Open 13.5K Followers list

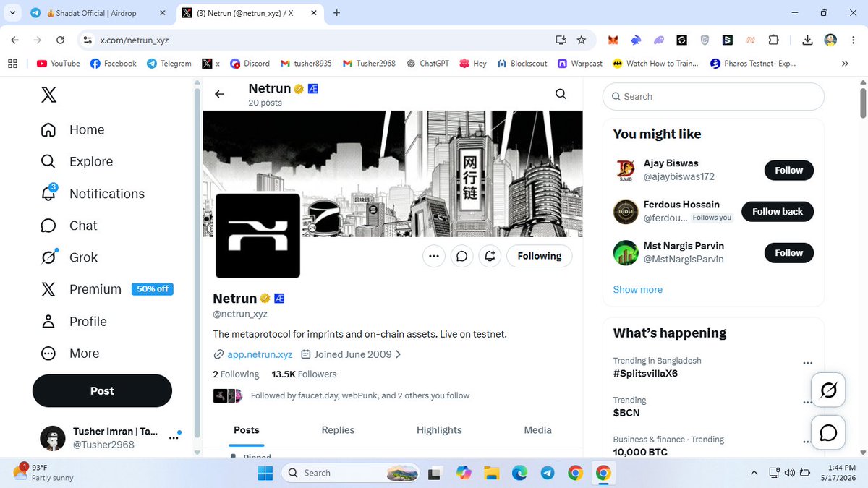point(304,374)
